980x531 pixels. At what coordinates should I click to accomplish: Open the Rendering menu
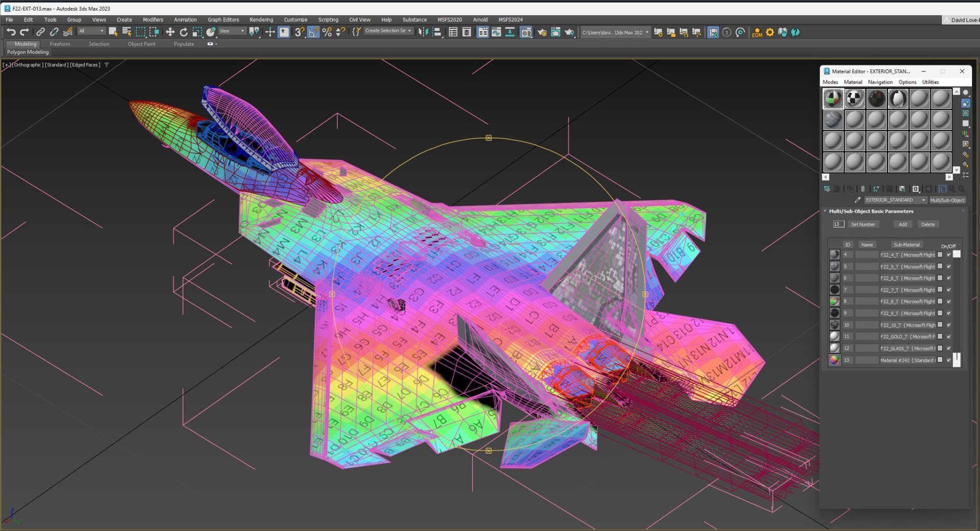(x=261, y=20)
